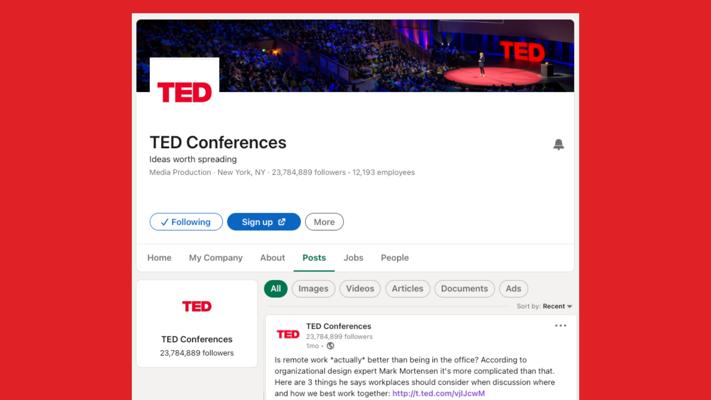Expand the More options button
This screenshot has height=400, width=711.
point(324,222)
